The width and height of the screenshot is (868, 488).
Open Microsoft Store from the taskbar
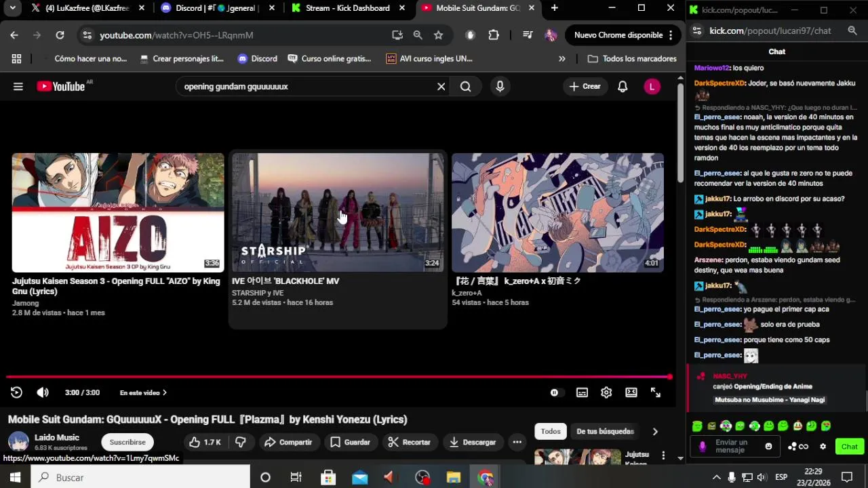pyautogui.click(x=328, y=478)
